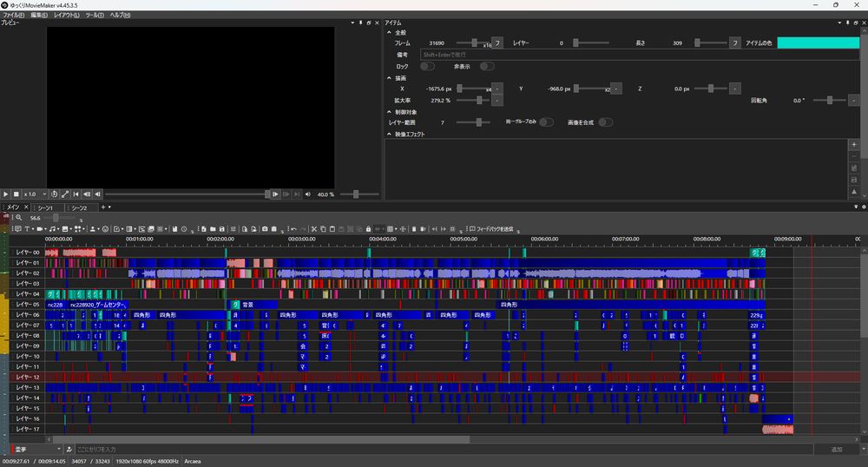The width and height of the screenshot is (868, 467).
Task: Add a voice item via speech-bubble icon
Action: point(17,228)
